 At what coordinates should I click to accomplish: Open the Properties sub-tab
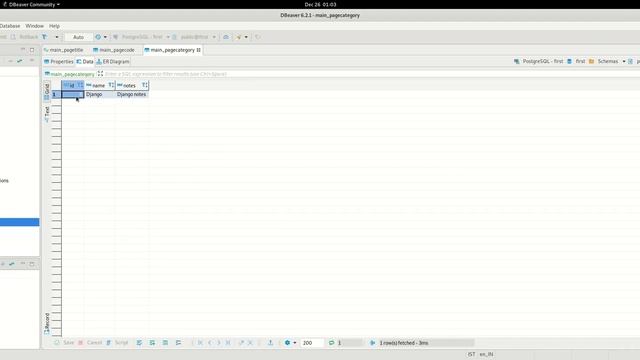pyautogui.click(x=59, y=62)
